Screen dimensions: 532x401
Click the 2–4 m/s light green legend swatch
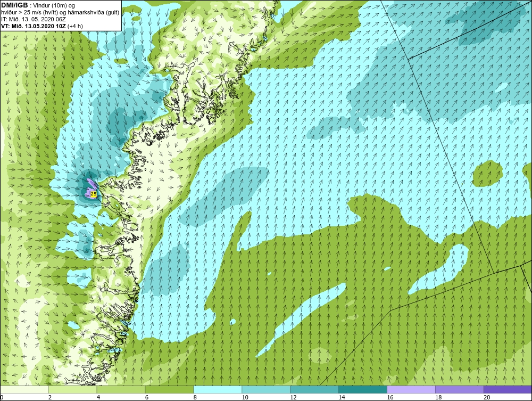(x=72, y=389)
